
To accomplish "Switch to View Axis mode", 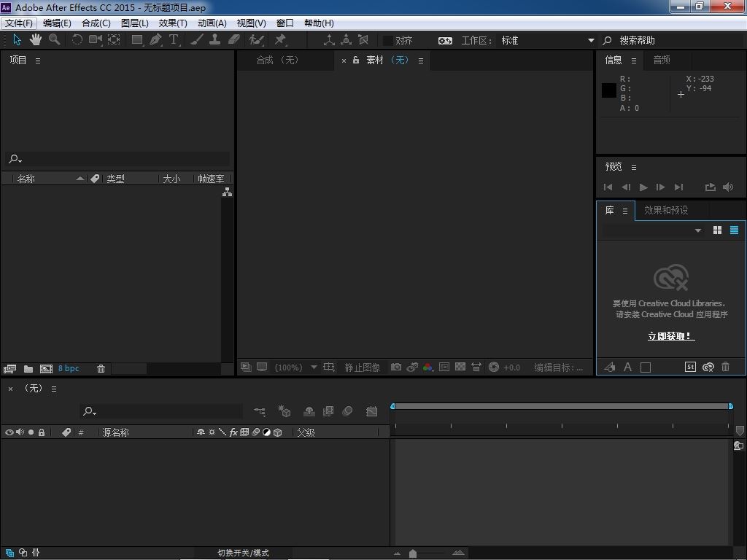I will (363, 40).
